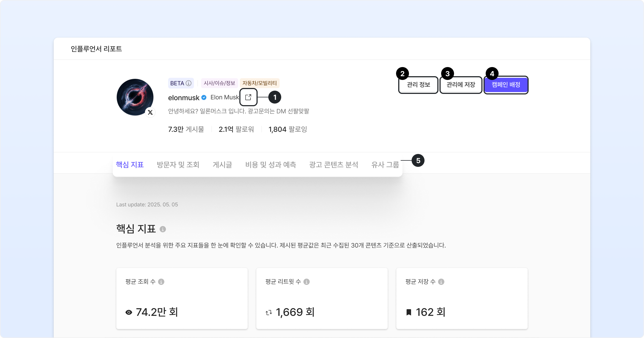Switch to the 유사 그룹 tab
The height and width of the screenshot is (338, 644).
[x=385, y=164]
